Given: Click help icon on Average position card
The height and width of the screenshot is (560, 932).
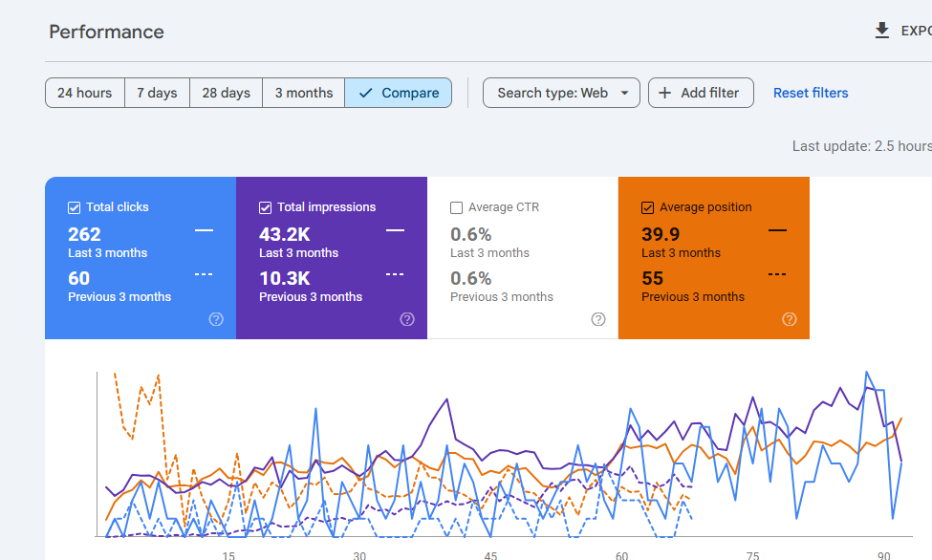Looking at the screenshot, I should coord(790,319).
